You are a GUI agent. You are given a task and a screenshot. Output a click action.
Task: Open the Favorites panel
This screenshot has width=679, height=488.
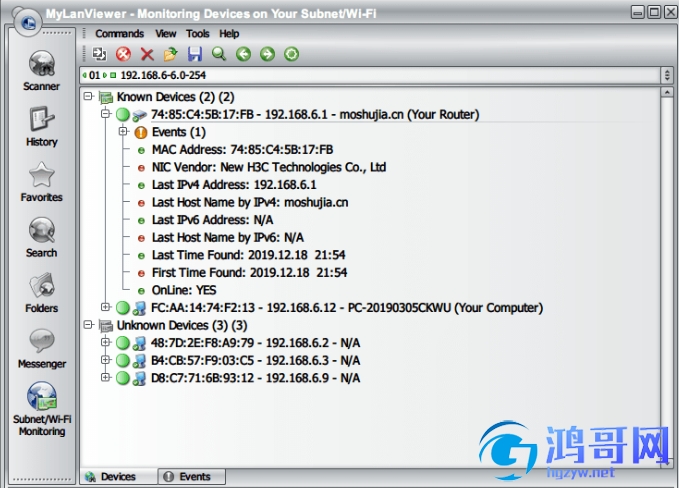41,182
